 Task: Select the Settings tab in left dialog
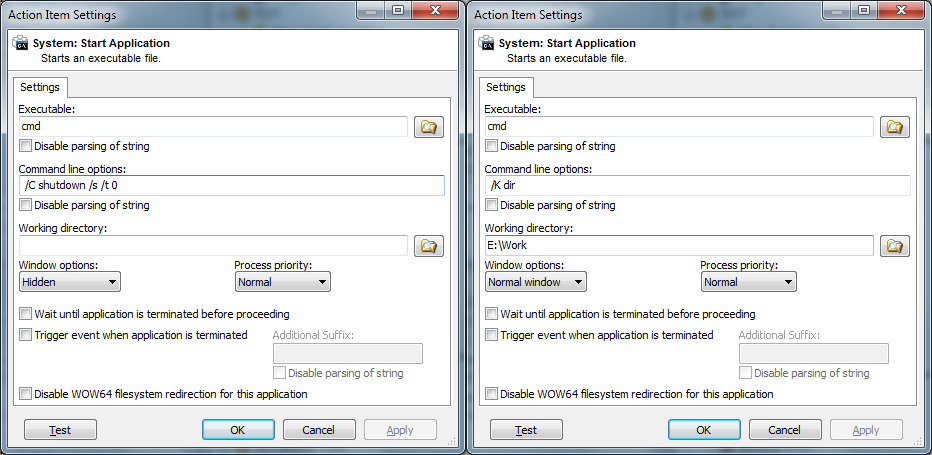pos(40,87)
